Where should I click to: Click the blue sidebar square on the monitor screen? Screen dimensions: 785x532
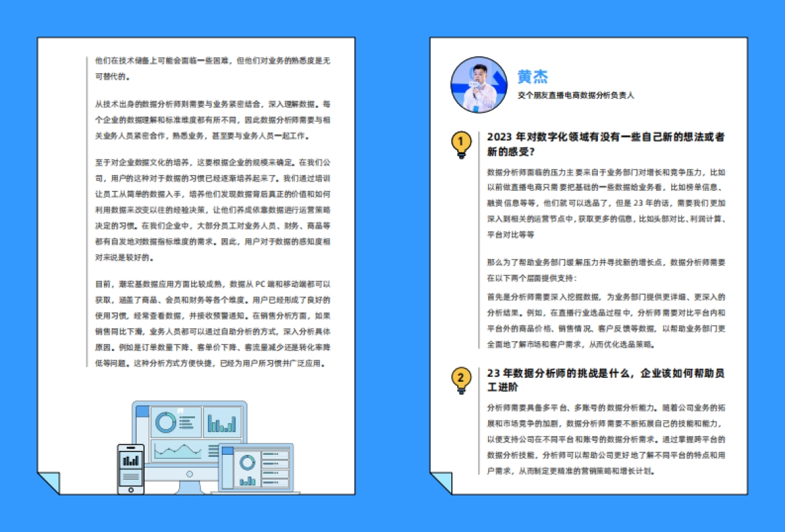click(141, 412)
